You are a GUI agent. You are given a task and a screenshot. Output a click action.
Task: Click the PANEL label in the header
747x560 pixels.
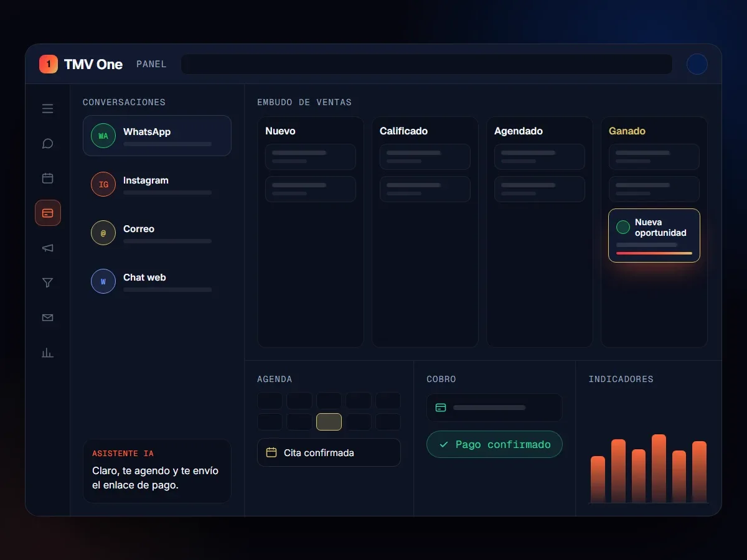point(151,64)
